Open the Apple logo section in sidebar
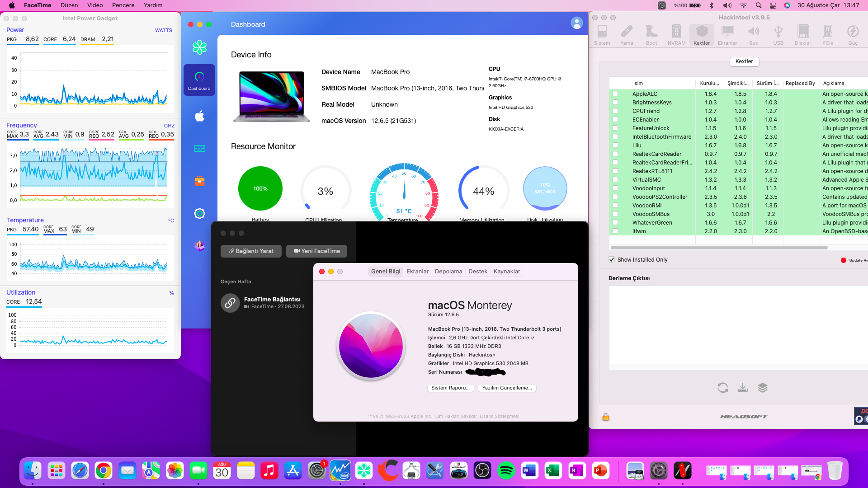This screenshot has width=868, height=488. (x=199, y=116)
